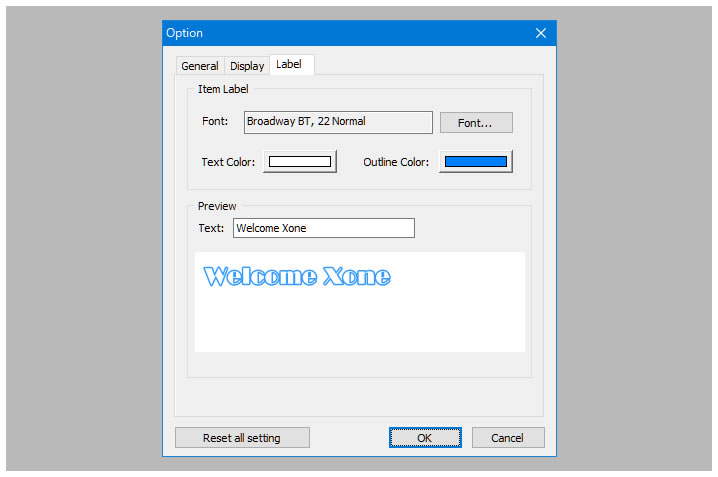The width and height of the screenshot is (718, 477).
Task: Open the white Text Color swatch
Action: 300,161
